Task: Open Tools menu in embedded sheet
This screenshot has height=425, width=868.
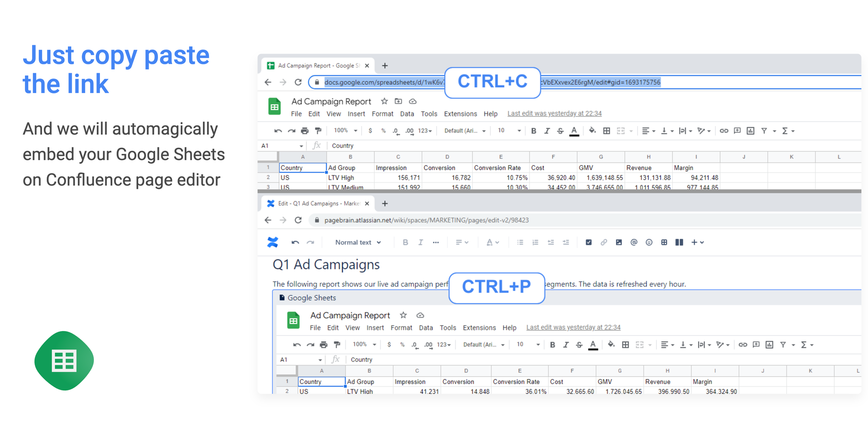Action: (x=448, y=328)
